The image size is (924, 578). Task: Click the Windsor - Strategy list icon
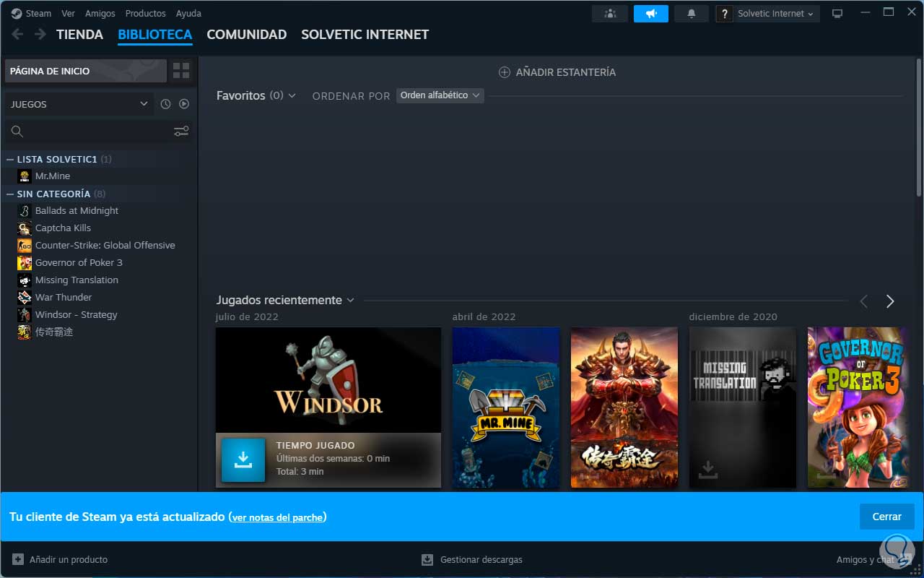25,315
